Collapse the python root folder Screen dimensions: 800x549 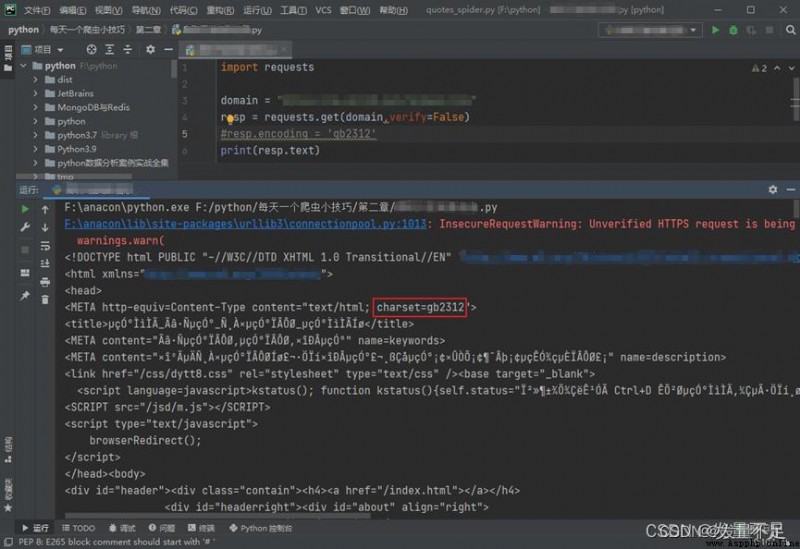pyautogui.click(x=23, y=66)
